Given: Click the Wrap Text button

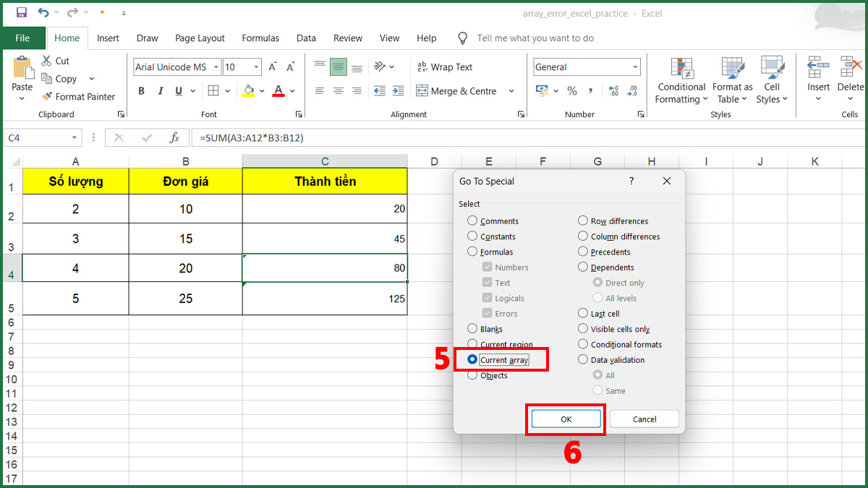Looking at the screenshot, I should (x=444, y=67).
